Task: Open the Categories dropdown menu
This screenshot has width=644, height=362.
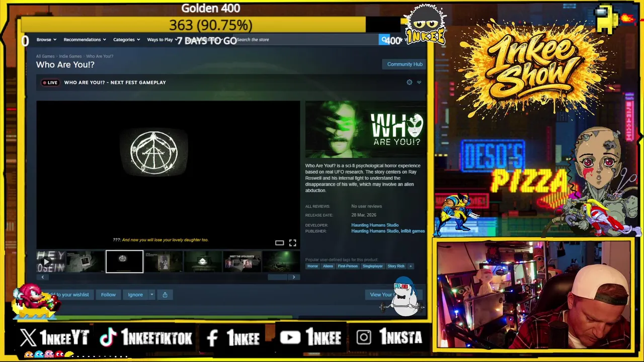Action: pyautogui.click(x=126, y=40)
